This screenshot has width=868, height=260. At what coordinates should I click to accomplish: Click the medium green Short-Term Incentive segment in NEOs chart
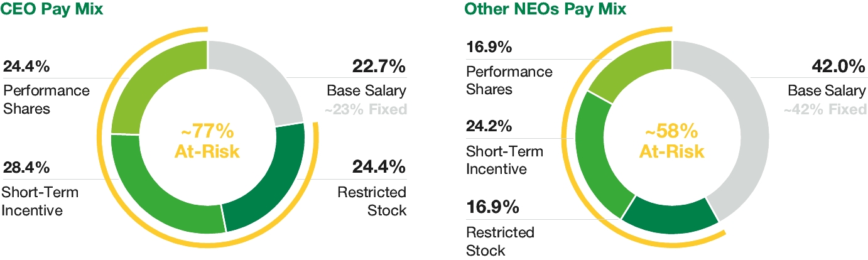click(594, 151)
